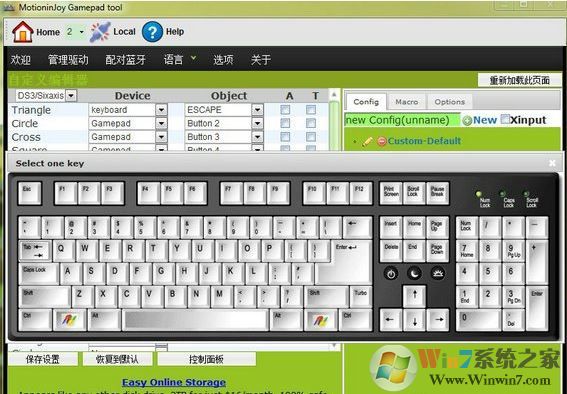567x394 pixels.
Task: Close the Select one key dialog
Action: tap(552, 163)
